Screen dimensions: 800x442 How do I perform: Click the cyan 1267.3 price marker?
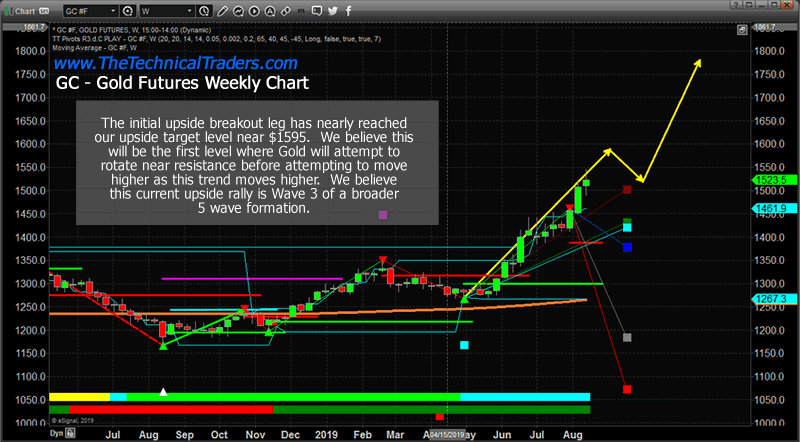[x=773, y=299]
